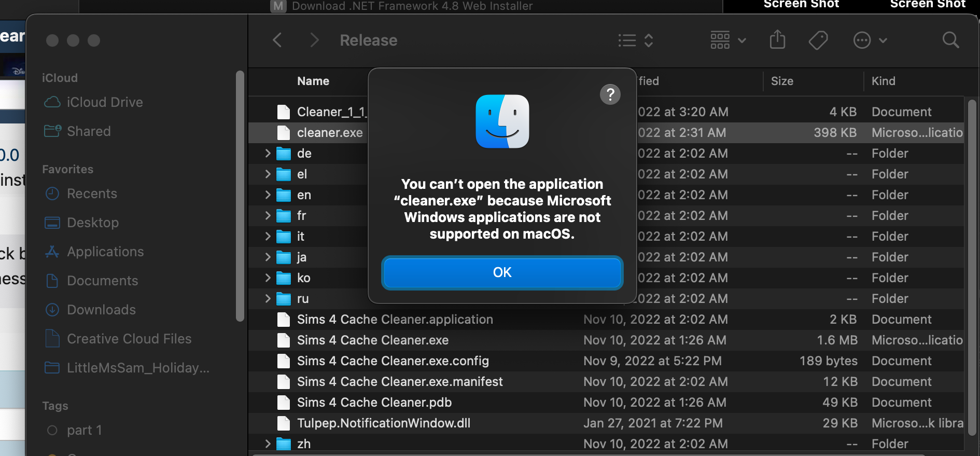Expand the 'ja' folder
The image size is (980, 456).
(268, 257)
